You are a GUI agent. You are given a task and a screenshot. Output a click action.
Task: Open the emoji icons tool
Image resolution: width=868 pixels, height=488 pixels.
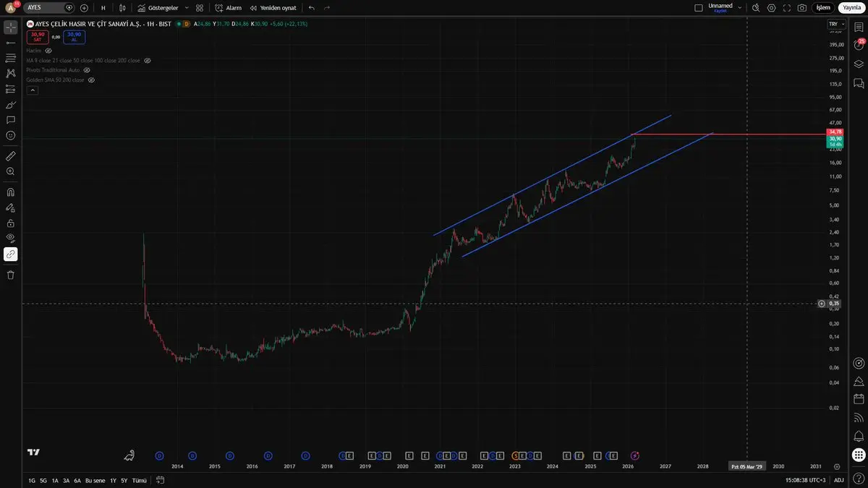click(x=11, y=136)
